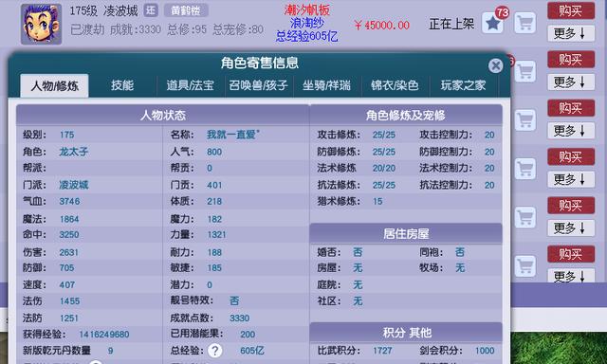
Task: Click the cart icon just right of the dialog close button
Action: point(524,71)
